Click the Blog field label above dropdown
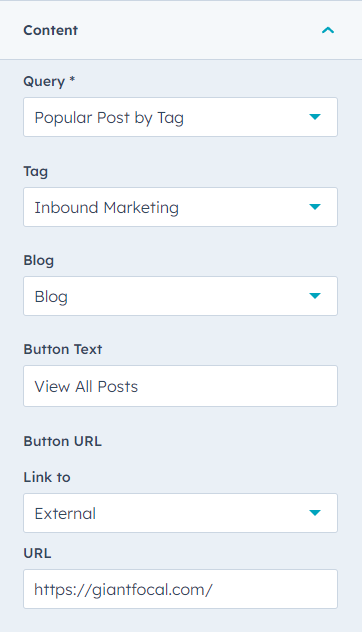The image size is (362, 632). [x=39, y=260]
